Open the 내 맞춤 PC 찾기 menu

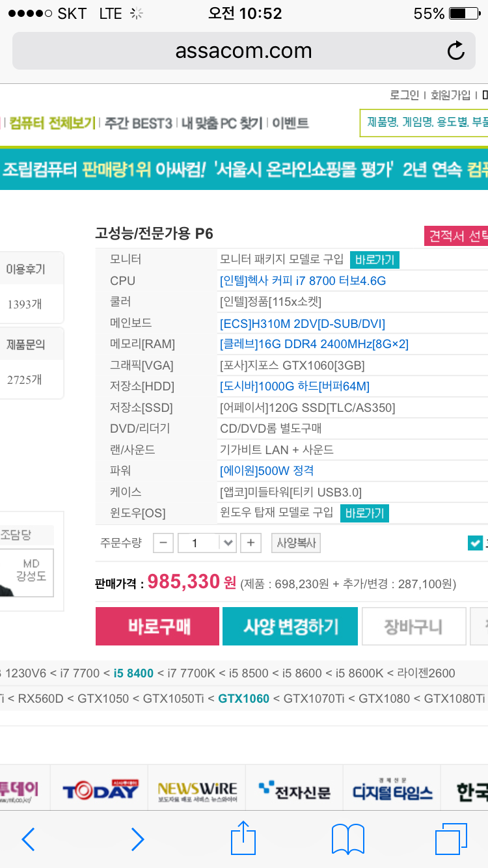click(222, 123)
